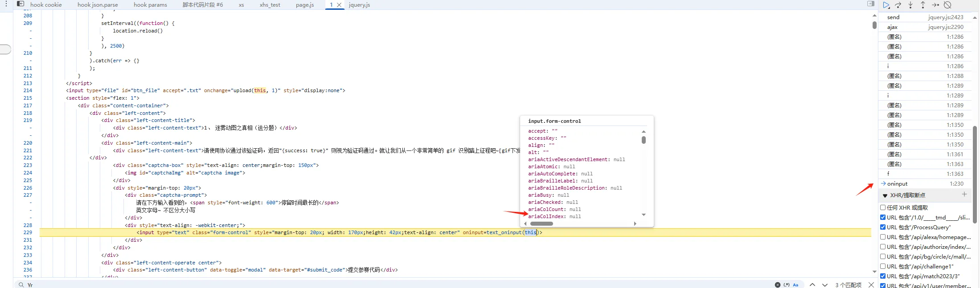Collapse the XHR/提取断点 section

(885, 195)
